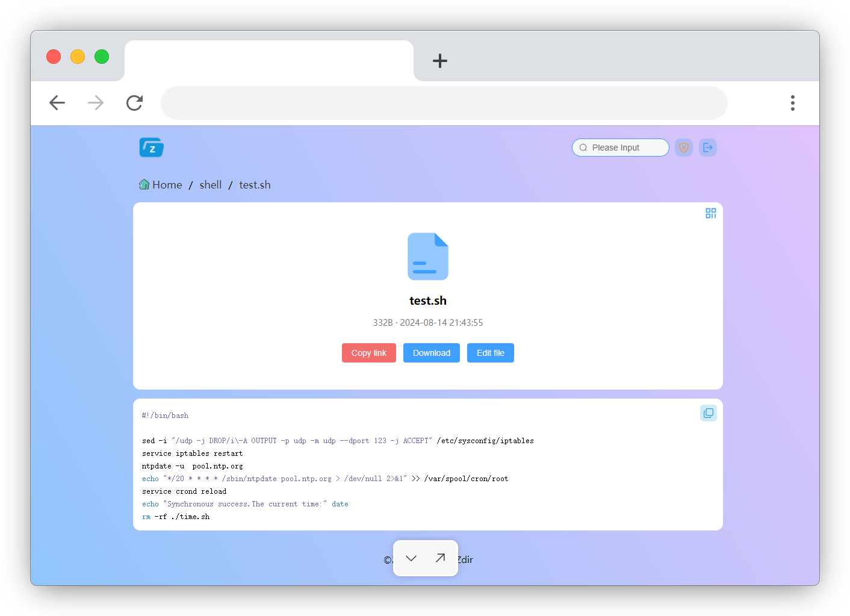Click the Home icon in the breadcrumb
This screenshot has width=850, height=616.
(x=144, y=184)
